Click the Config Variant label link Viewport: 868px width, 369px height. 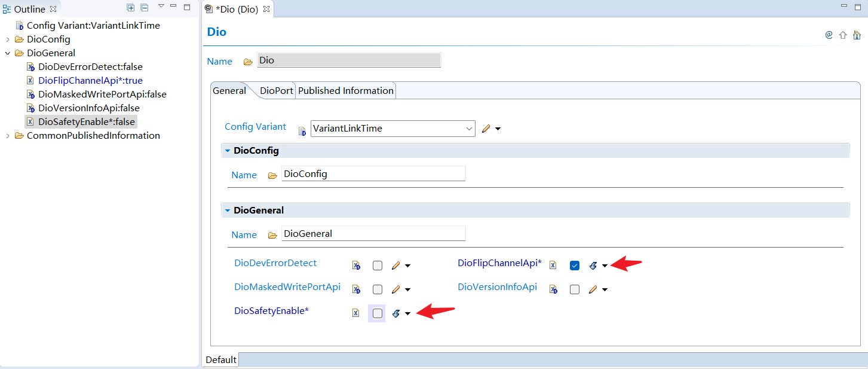click(255, 127)
